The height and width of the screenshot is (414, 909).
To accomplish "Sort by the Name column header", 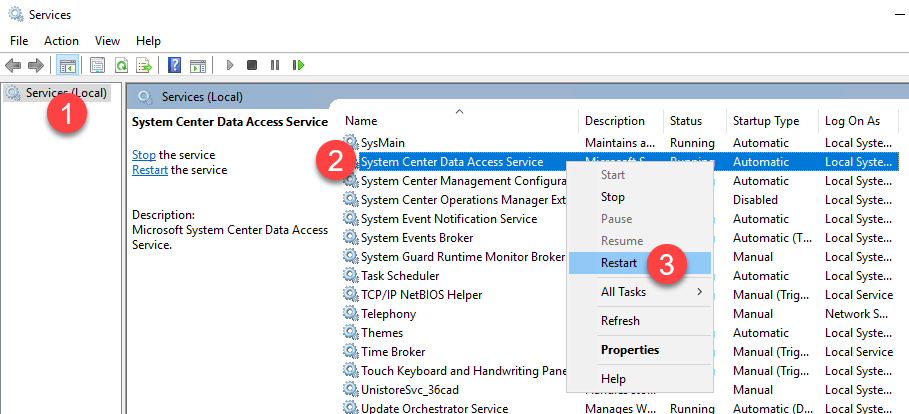I will (459, 121).
